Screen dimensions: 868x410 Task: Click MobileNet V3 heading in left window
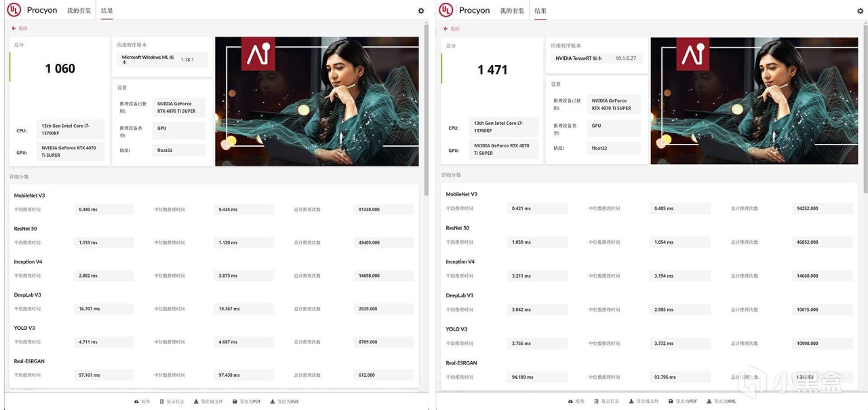[29, 195]
